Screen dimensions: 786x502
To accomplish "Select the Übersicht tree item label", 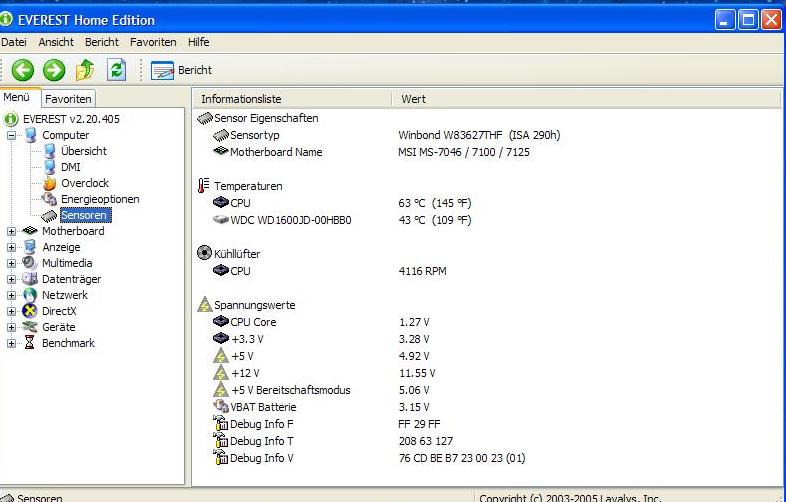I will tap(84, 151).
